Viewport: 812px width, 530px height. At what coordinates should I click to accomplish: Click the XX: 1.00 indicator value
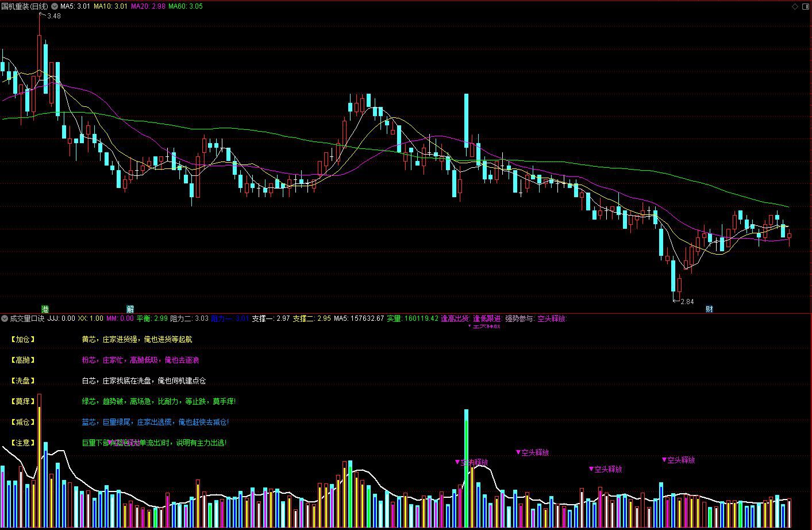(91, 318)
